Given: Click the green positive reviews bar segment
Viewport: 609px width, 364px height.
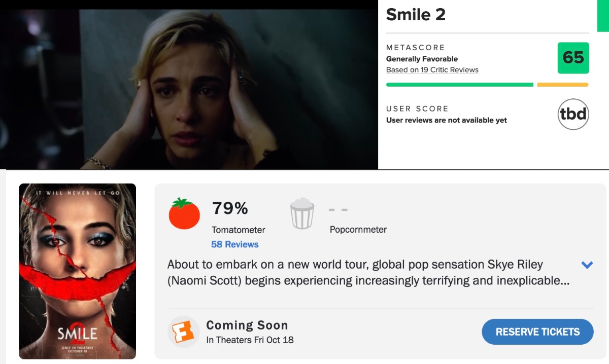Looking at the screenshot, I should point(459,85).
